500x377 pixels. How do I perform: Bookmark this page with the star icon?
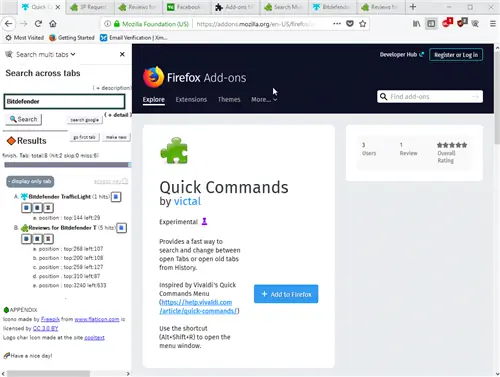coord(363,24)
